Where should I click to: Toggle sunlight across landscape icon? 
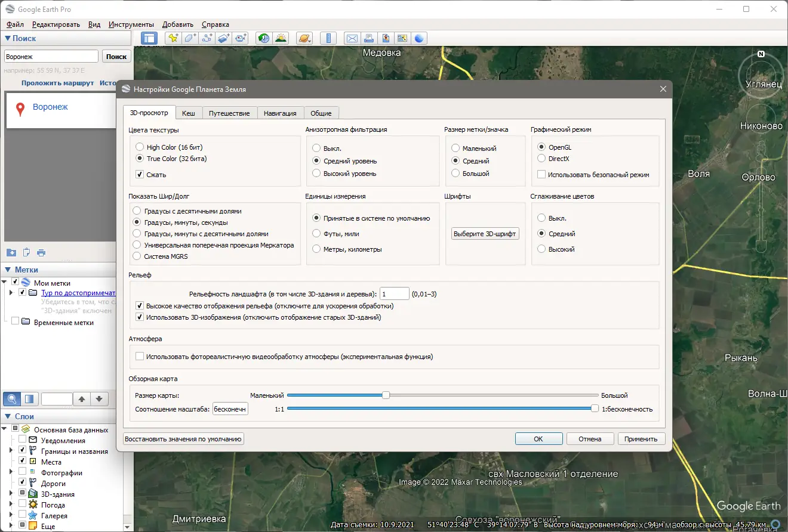(281, 38)
